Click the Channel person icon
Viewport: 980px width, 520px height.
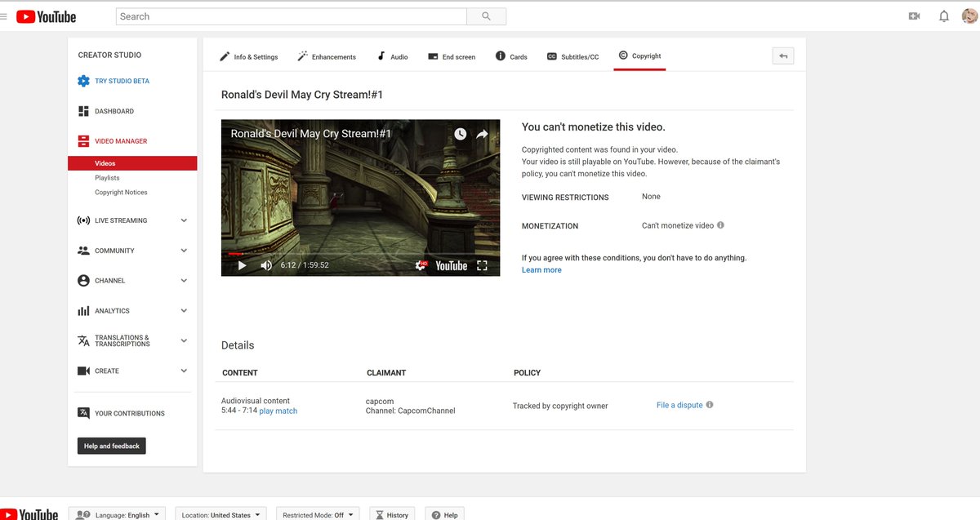83,281
